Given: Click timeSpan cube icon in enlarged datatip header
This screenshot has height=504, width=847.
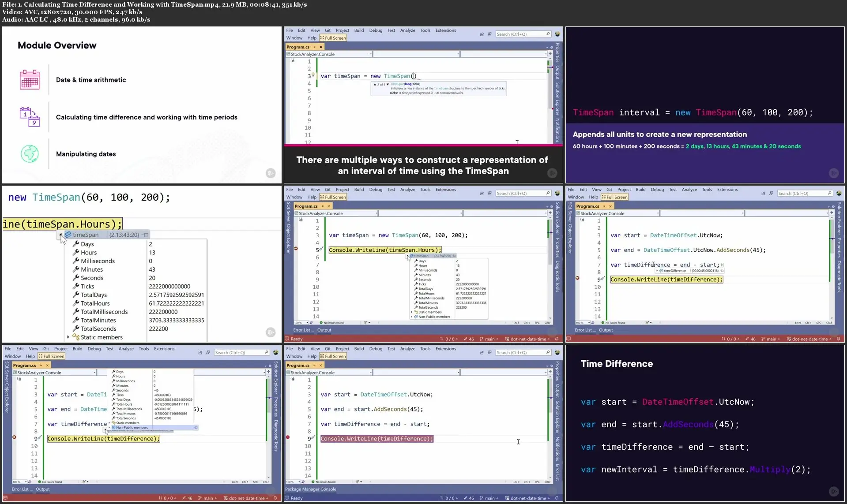Looking at the screenshot, I should (x=68, y=235).
